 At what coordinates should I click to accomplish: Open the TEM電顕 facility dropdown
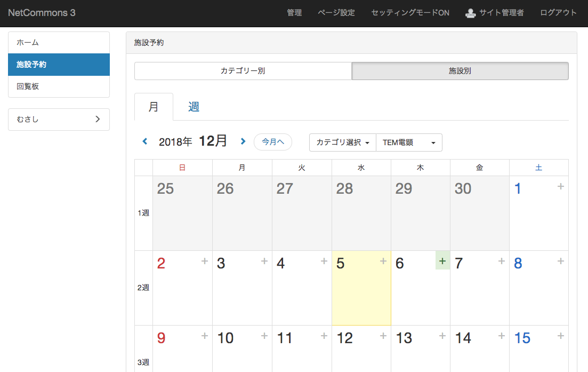click(409, 143)
